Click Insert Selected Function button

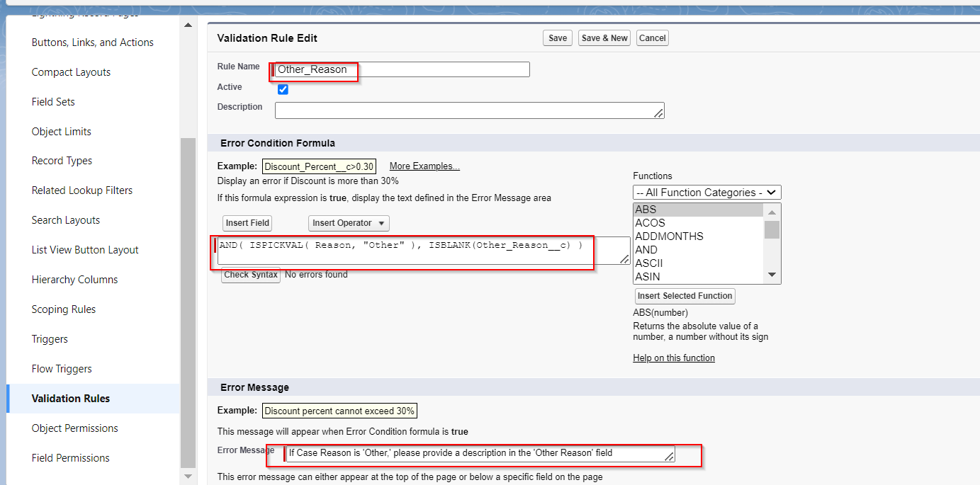click(x=685, y=296)
